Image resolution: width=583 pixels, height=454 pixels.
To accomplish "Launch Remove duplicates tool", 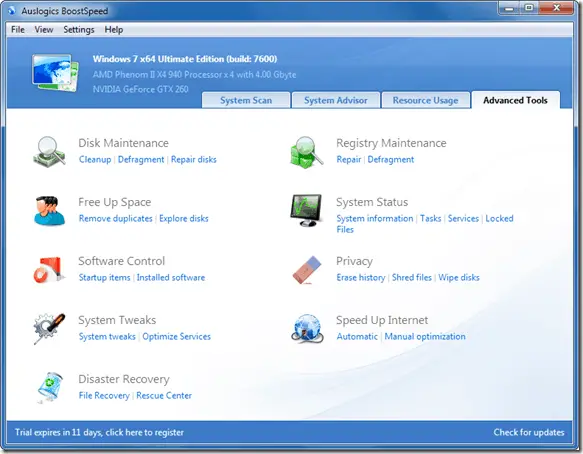I will point(116,218).
